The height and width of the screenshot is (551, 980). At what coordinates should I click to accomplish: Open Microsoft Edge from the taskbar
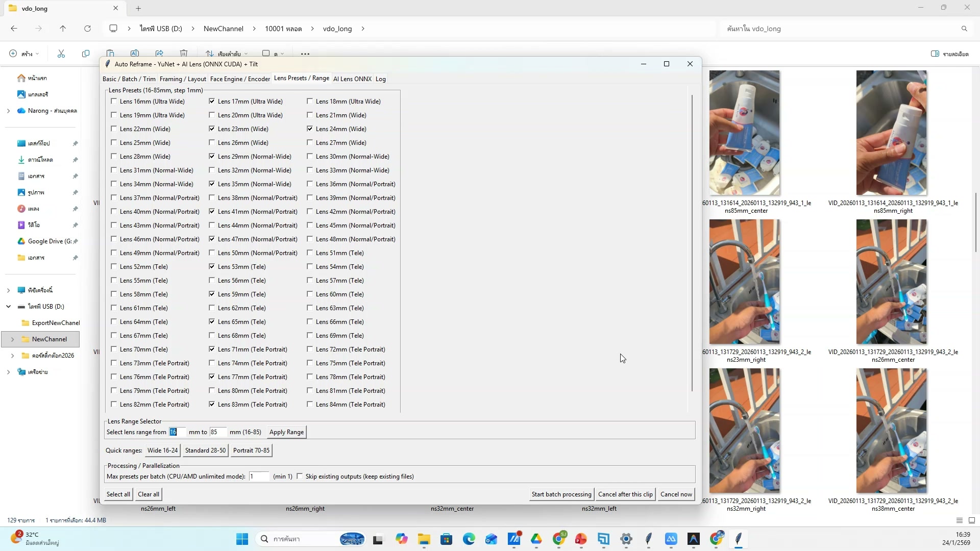click(469, 539)
